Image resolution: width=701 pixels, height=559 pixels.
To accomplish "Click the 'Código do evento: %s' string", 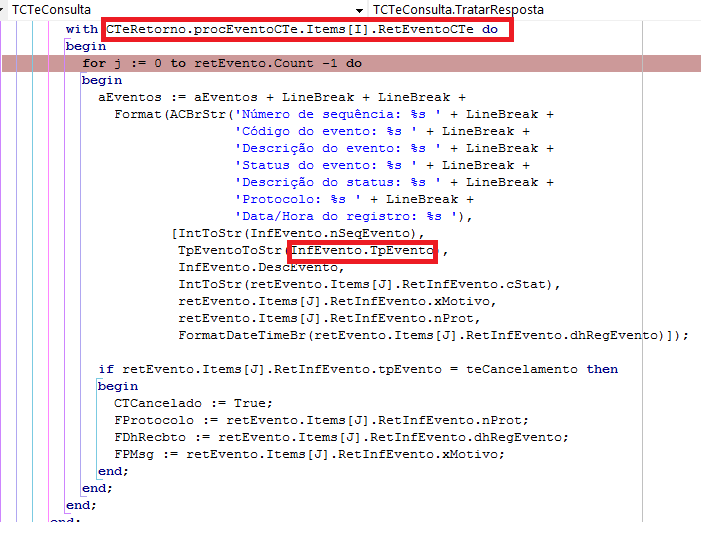I will point(326,131).
